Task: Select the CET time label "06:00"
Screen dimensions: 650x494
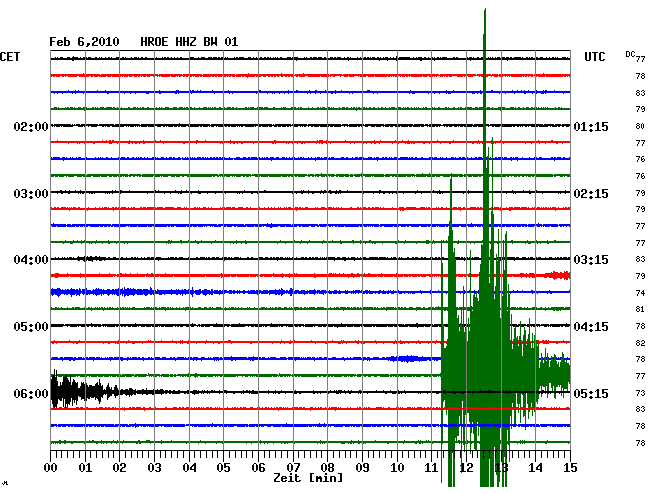Action: [31, 393]
